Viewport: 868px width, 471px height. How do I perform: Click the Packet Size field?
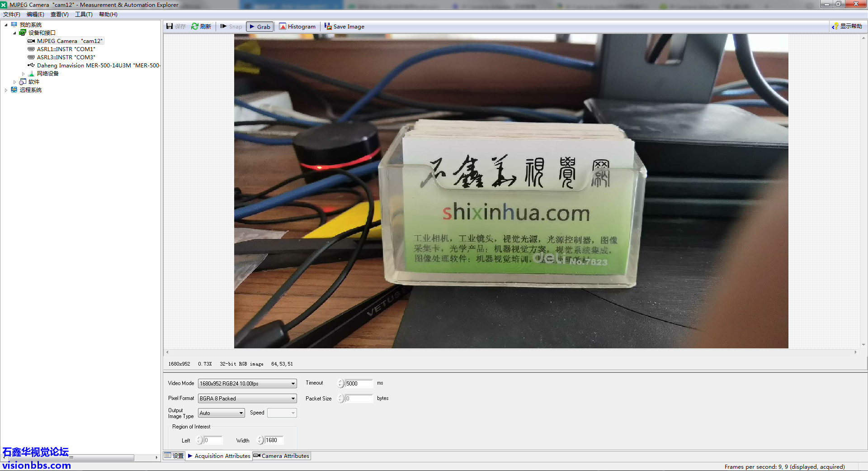pyautogui.click(x=359, y=398)
